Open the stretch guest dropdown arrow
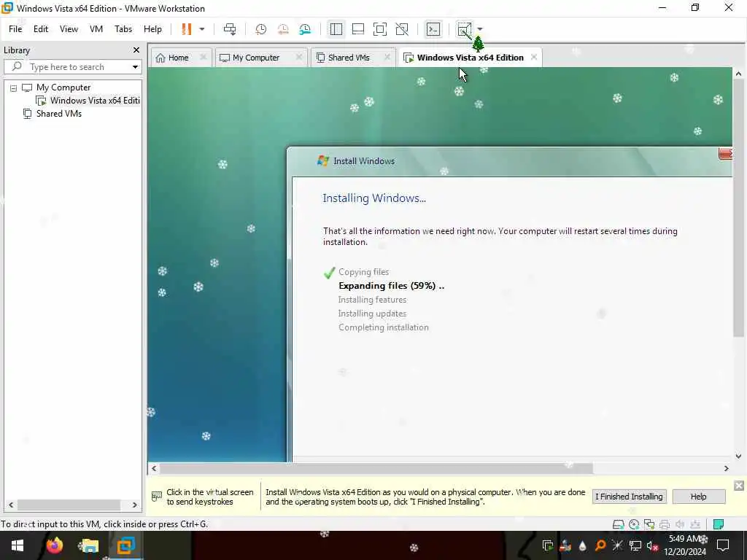 pos(480,29)
